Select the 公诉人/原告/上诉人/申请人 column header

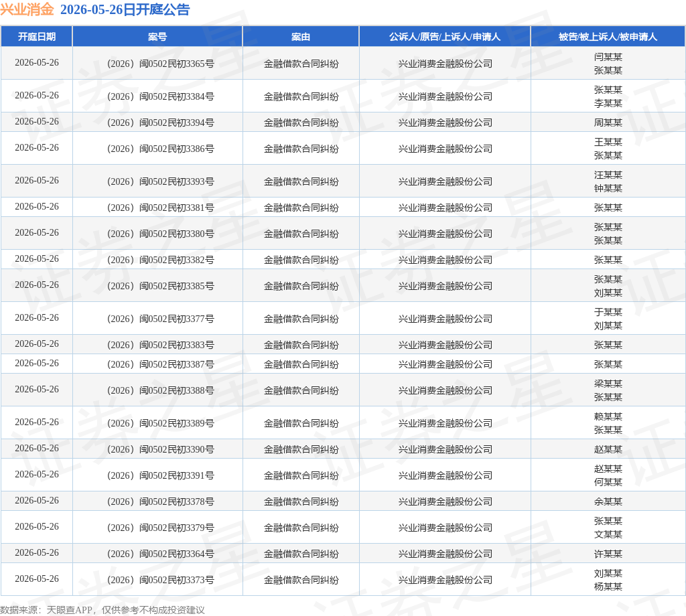445,37
